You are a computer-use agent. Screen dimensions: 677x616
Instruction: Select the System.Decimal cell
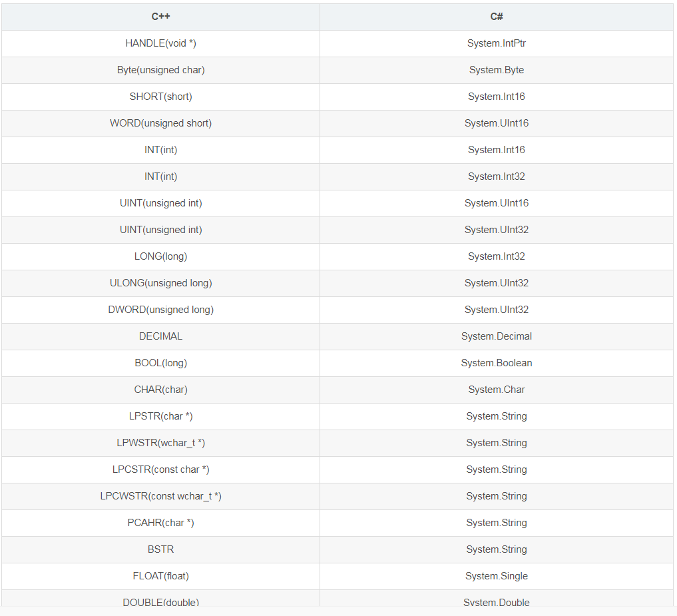pyautogui.click(x=497, y=336)
